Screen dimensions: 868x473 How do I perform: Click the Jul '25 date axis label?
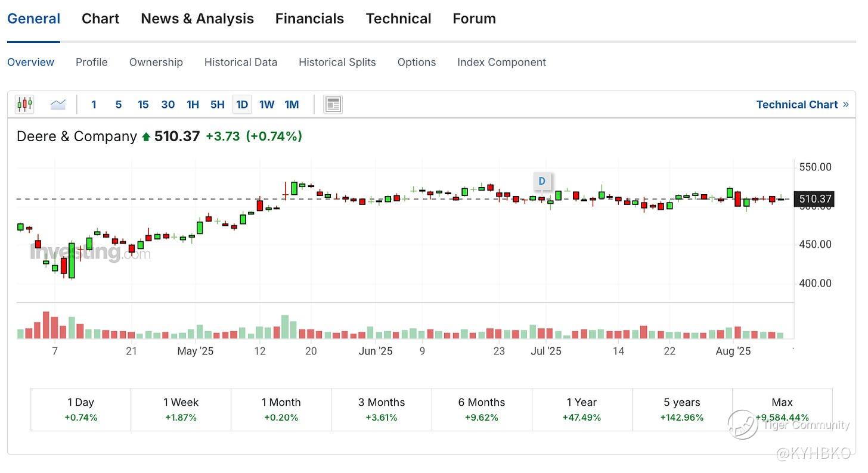546,351
